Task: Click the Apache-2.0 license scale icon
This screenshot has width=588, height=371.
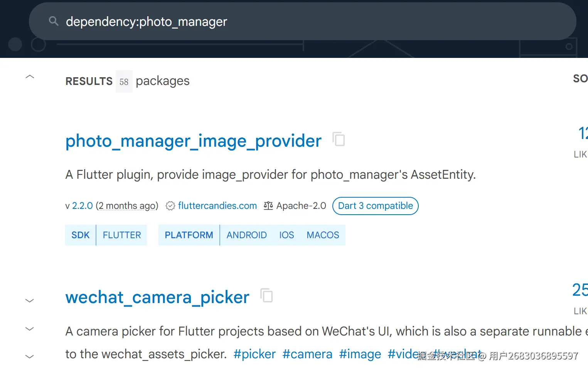Action: (268, 206)
